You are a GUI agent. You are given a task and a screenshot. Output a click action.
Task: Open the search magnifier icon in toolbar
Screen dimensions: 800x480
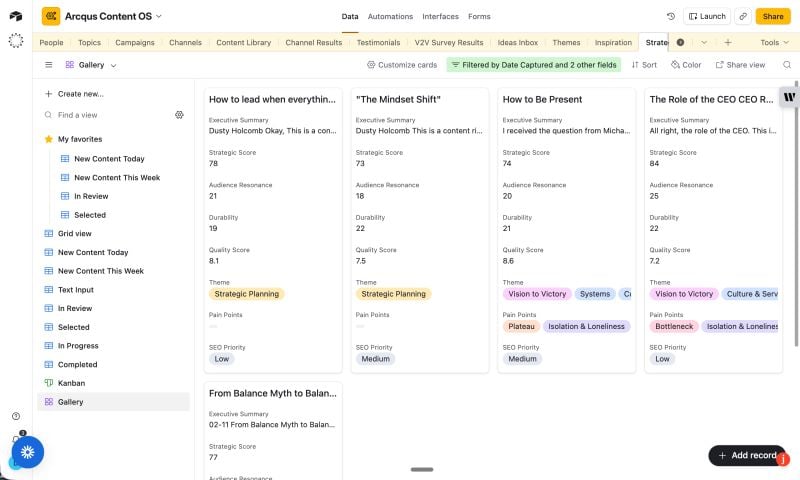click(787, 65)
